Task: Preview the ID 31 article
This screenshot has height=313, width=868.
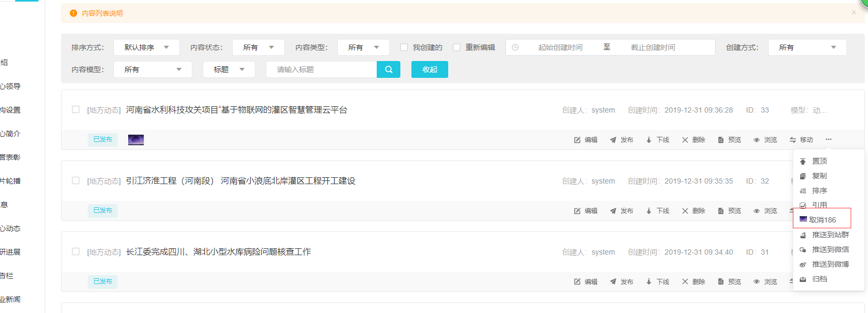Action: (729, 282)
